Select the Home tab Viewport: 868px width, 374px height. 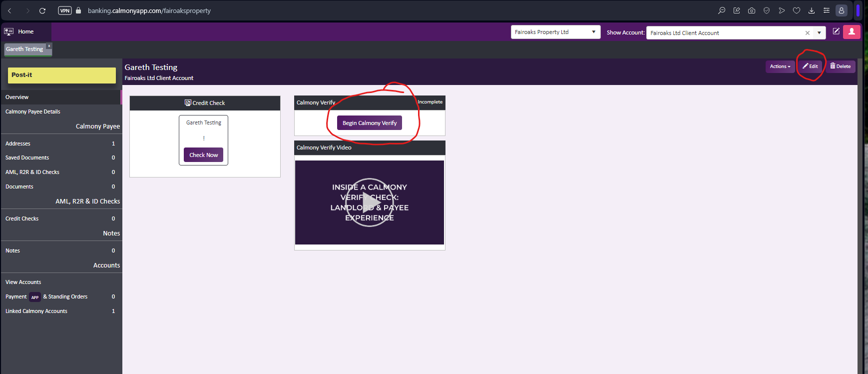(25, 31)
